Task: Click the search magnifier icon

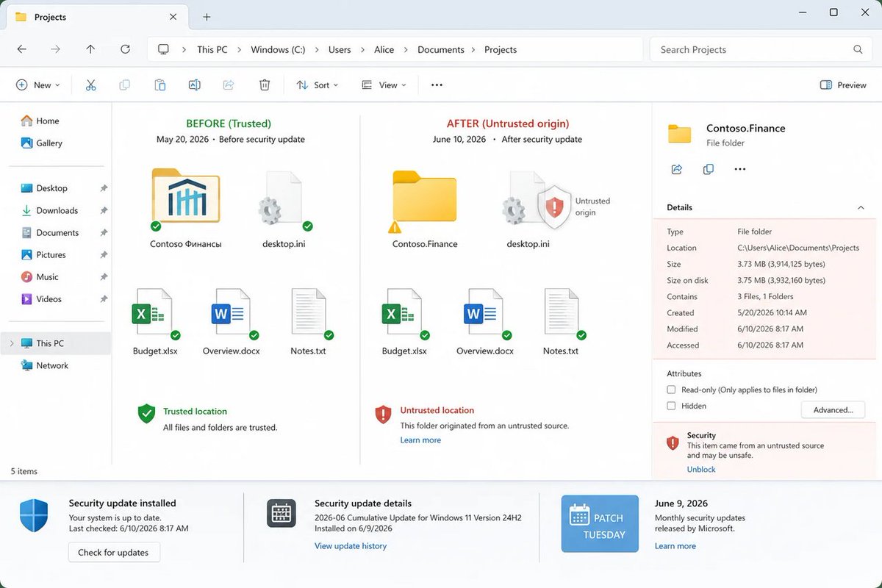Action: click(x=858, y=49)
